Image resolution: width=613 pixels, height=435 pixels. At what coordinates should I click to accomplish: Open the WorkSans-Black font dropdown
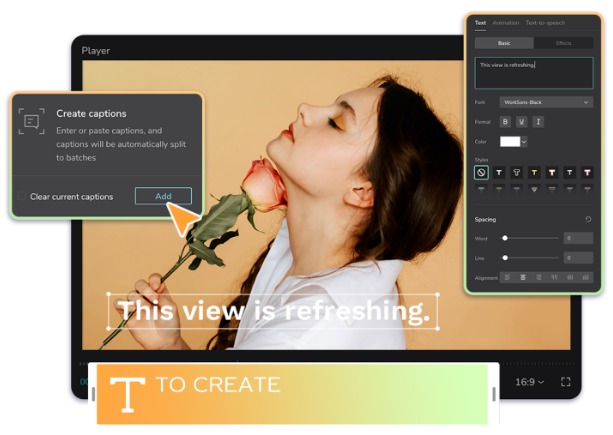(546, 102)
